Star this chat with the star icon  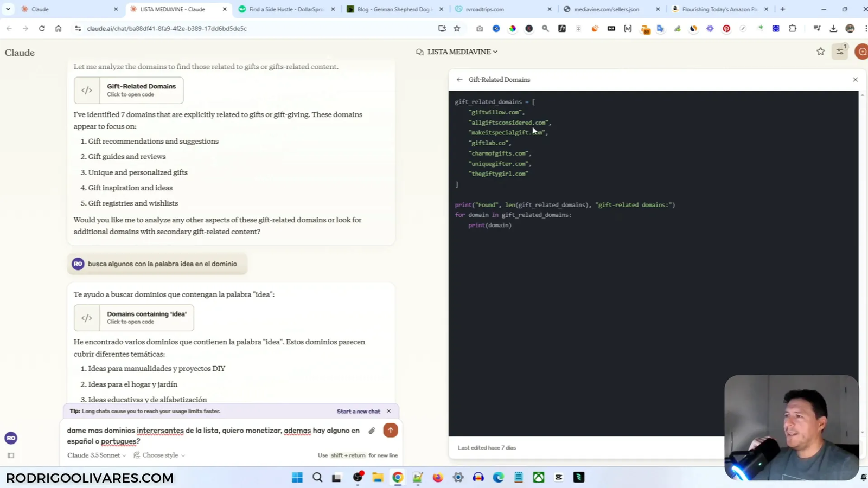click(x=820, y=52)
